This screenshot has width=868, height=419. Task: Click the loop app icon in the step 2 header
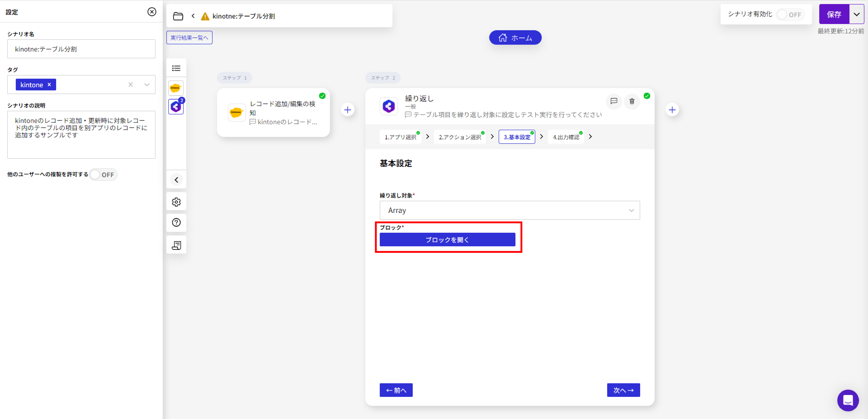(x=389, y=106)
